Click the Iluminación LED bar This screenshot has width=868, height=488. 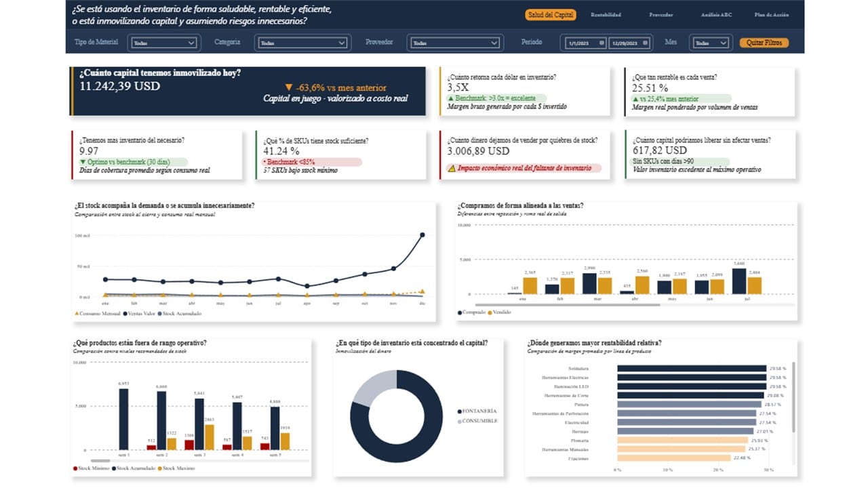click(x=692, y=386)
